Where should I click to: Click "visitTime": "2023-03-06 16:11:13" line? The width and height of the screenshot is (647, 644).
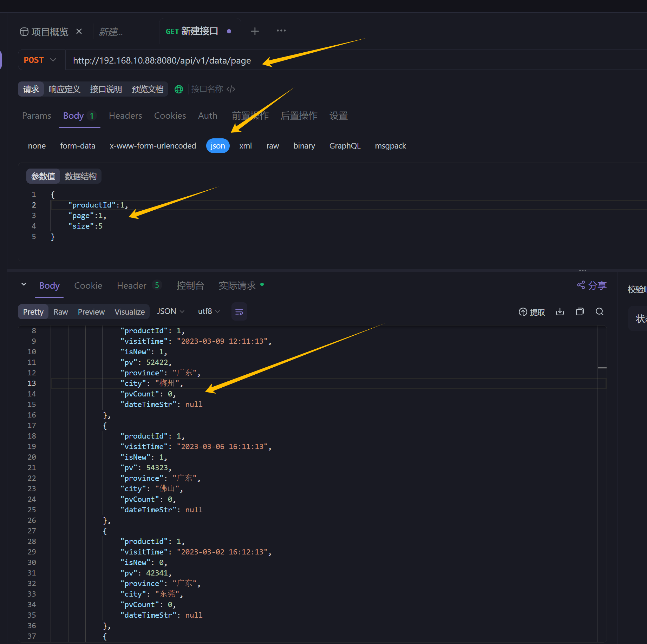[x=196, y=447]
